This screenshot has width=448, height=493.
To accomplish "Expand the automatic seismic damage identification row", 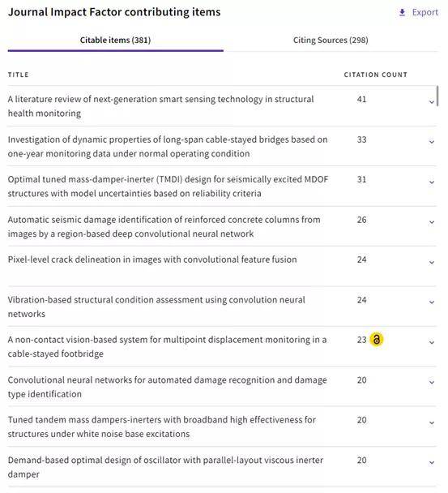I will (x=432, y=222).
